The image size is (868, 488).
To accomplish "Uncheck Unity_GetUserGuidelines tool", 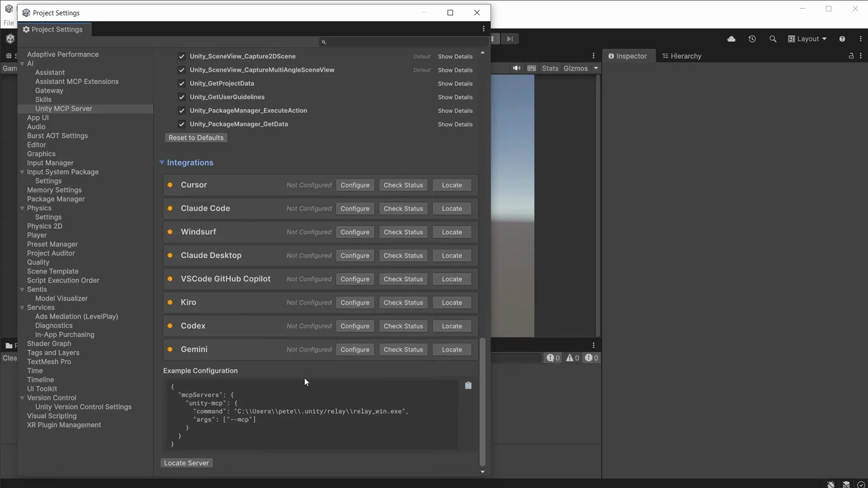I will [182, 97].
